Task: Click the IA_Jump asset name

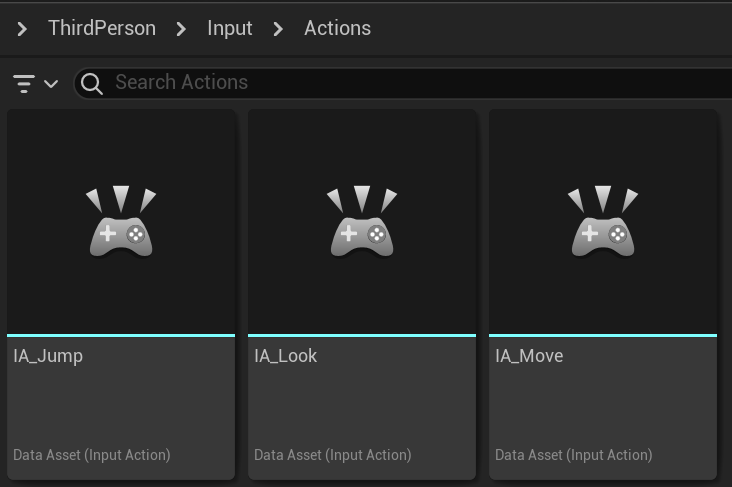Action: 48,356
